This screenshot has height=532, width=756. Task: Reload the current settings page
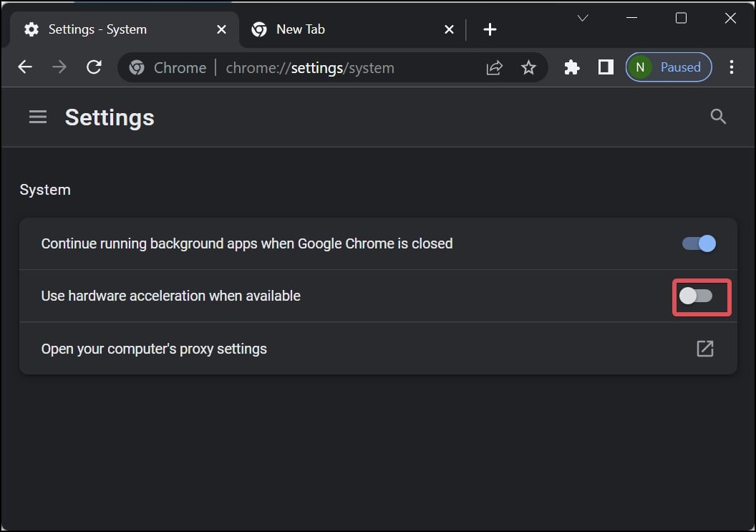(x=94, y=67)
